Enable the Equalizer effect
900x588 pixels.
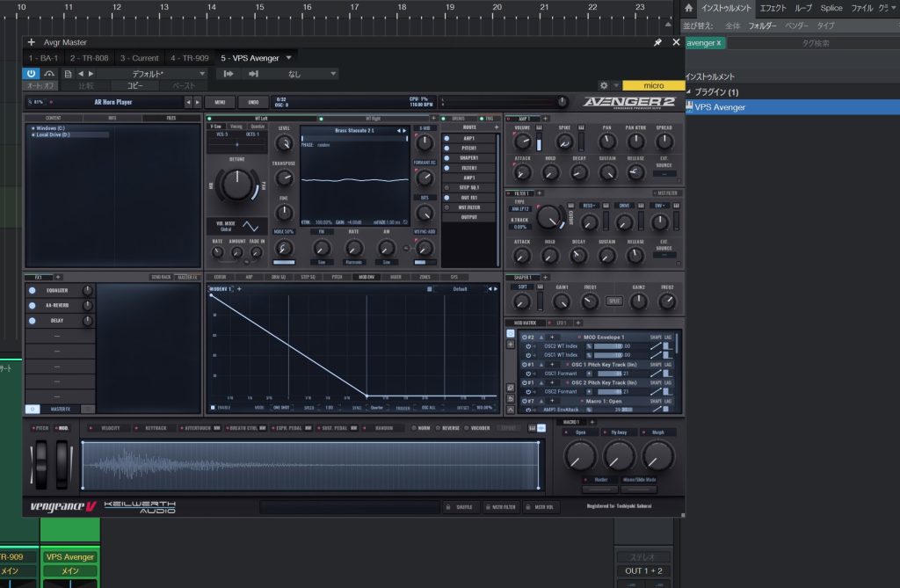pyautogui.click(x=33, y=290)
